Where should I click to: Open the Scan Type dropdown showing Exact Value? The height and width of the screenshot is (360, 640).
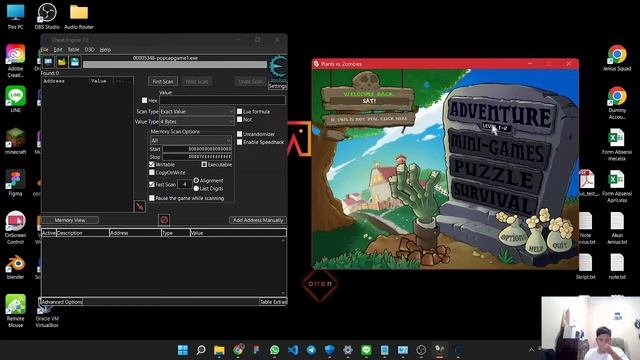tap(196, 111)
